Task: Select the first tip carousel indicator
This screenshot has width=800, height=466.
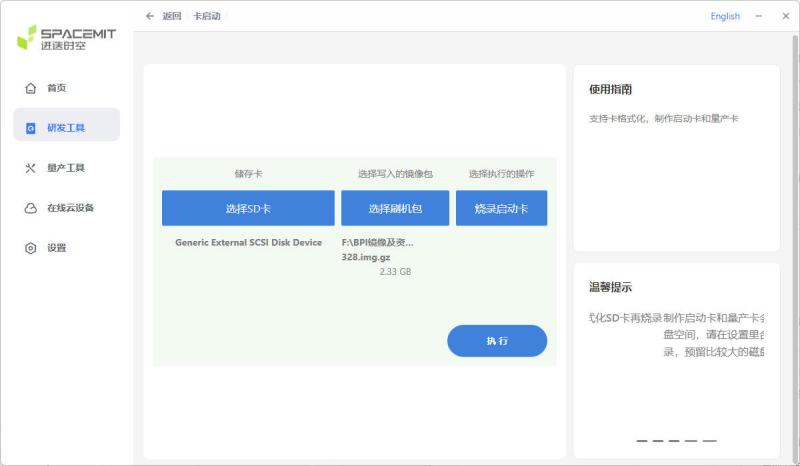Action: point(642,441)
